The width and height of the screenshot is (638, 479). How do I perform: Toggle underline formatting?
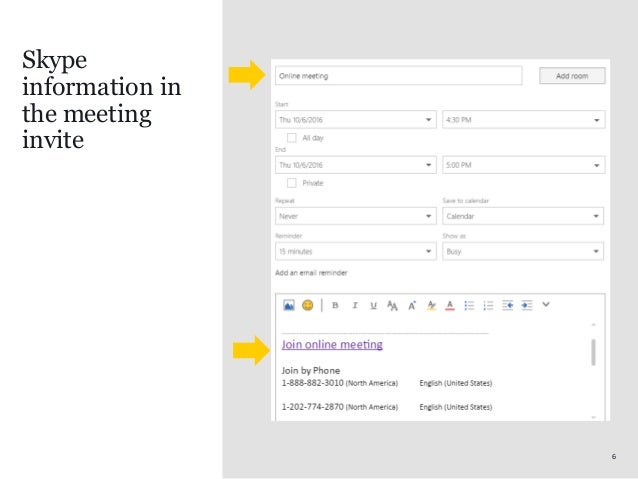374,306
